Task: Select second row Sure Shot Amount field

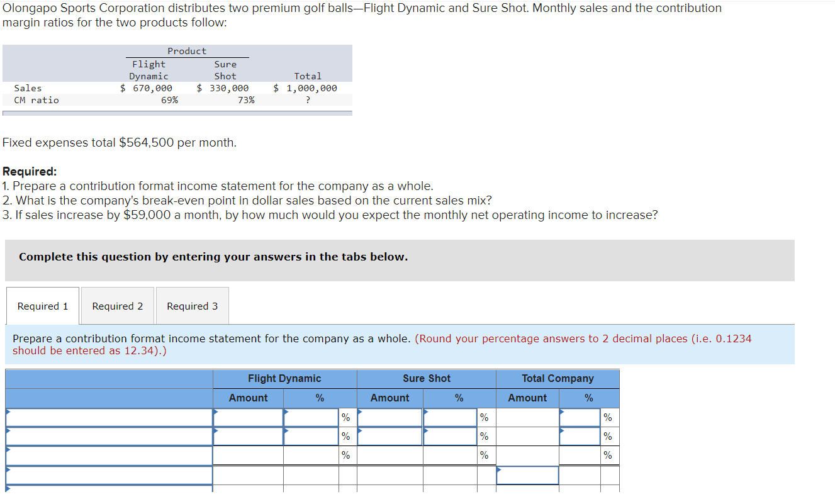Action: 390,437
